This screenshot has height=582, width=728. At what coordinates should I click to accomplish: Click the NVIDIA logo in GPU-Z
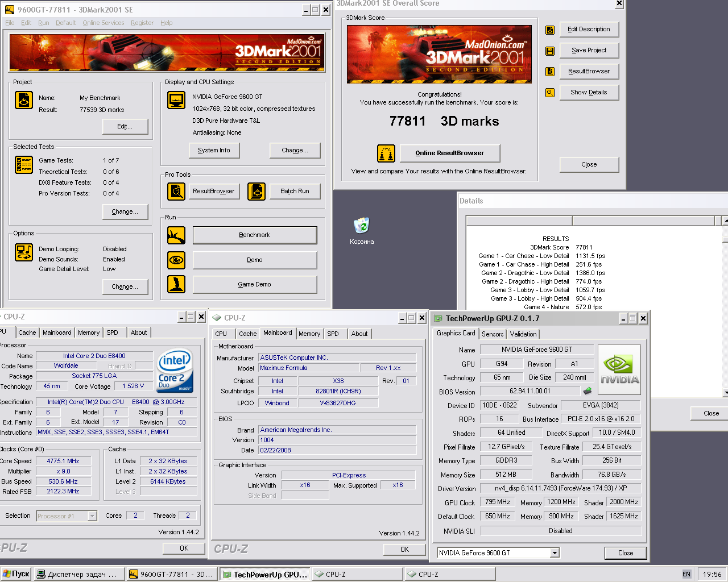619,369
